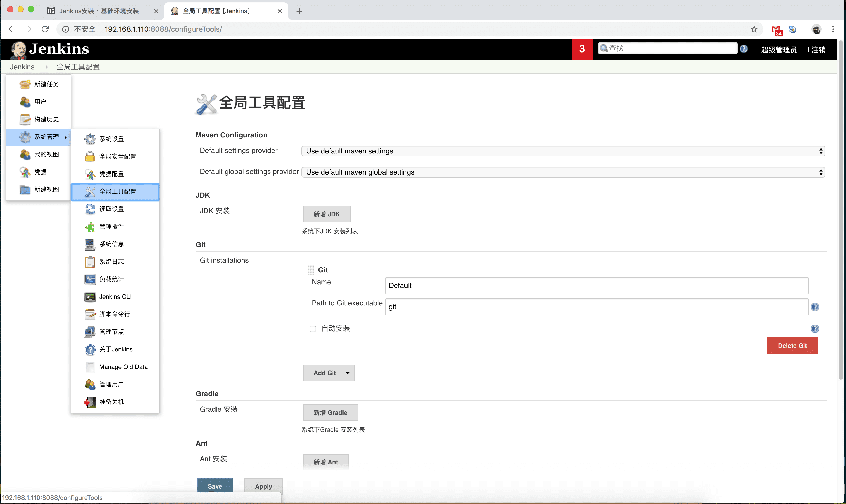Open Default settings provider dropdown

[x=563, y=151]
